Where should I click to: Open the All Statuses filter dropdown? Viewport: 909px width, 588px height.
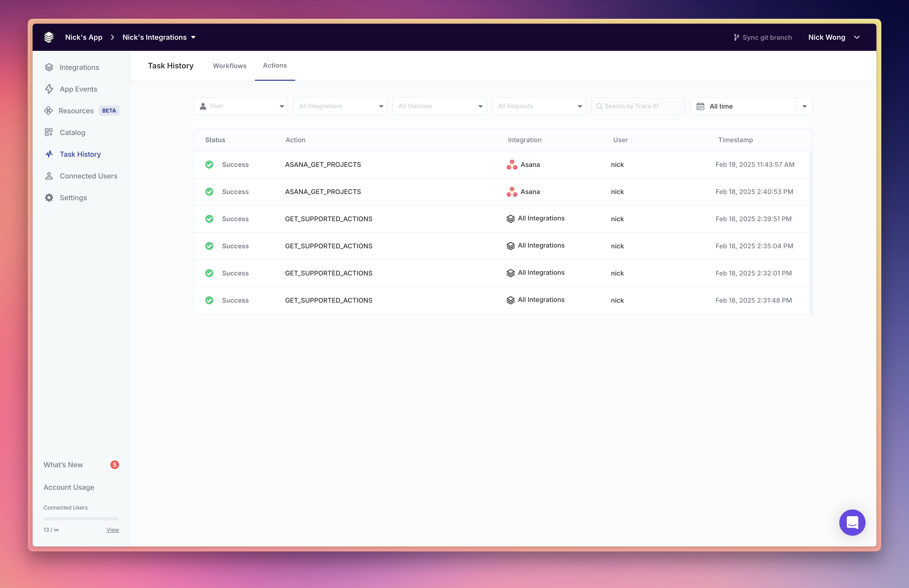(439, 106)
